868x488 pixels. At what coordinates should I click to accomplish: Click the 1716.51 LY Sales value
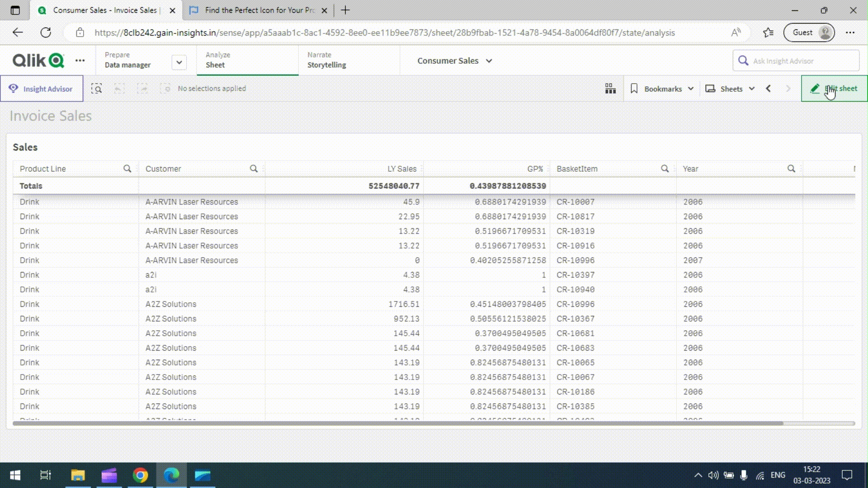pyautogui.click(x=404, y=304)
